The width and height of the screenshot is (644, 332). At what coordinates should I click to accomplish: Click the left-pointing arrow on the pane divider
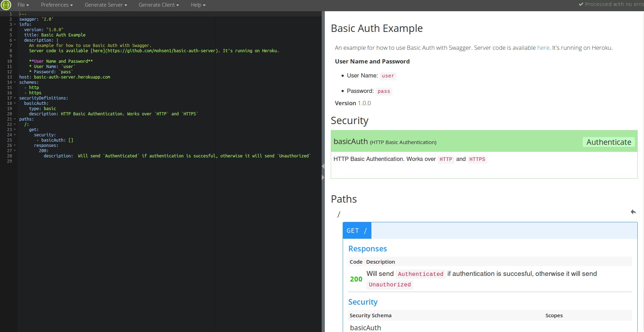(323, 166)
